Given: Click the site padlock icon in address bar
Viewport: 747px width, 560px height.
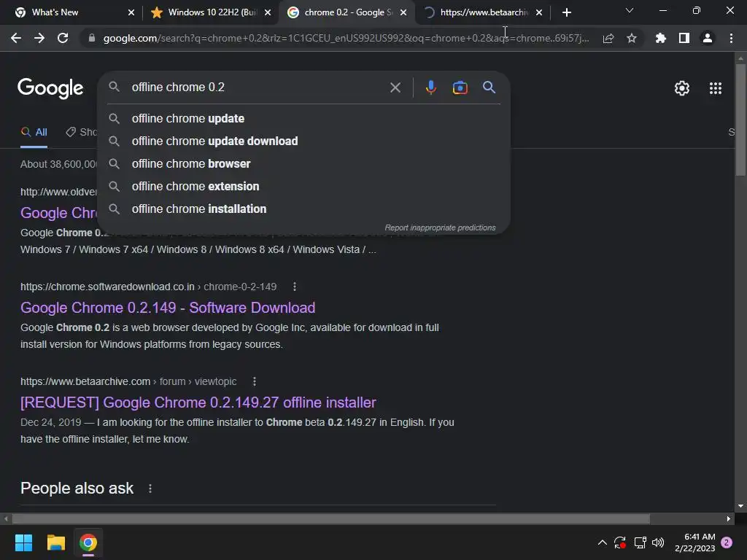Looking at the screenshot, I should coord(91,38).
